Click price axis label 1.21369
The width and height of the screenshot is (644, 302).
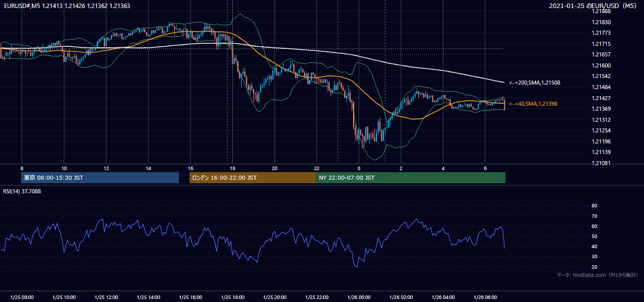coord(601,109)
